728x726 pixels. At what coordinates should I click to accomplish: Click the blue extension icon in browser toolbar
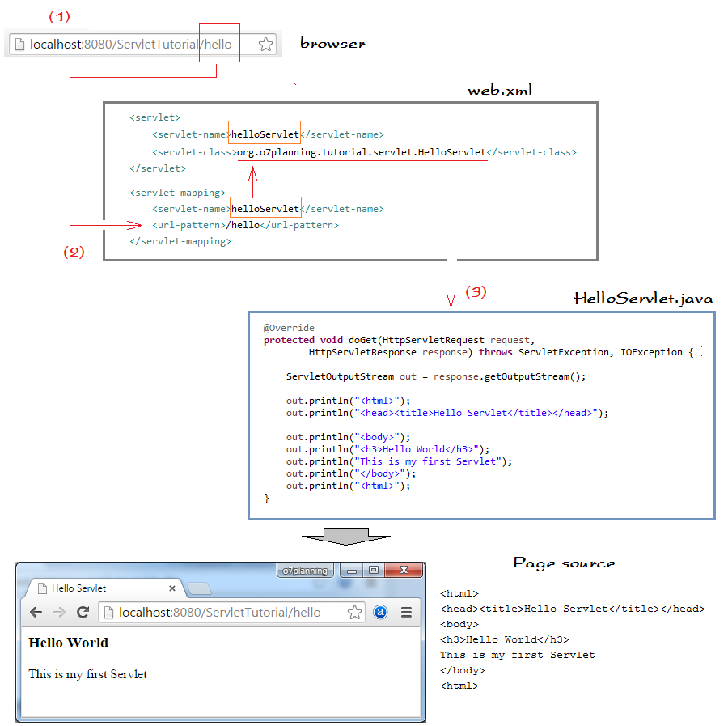pos(380,612)
